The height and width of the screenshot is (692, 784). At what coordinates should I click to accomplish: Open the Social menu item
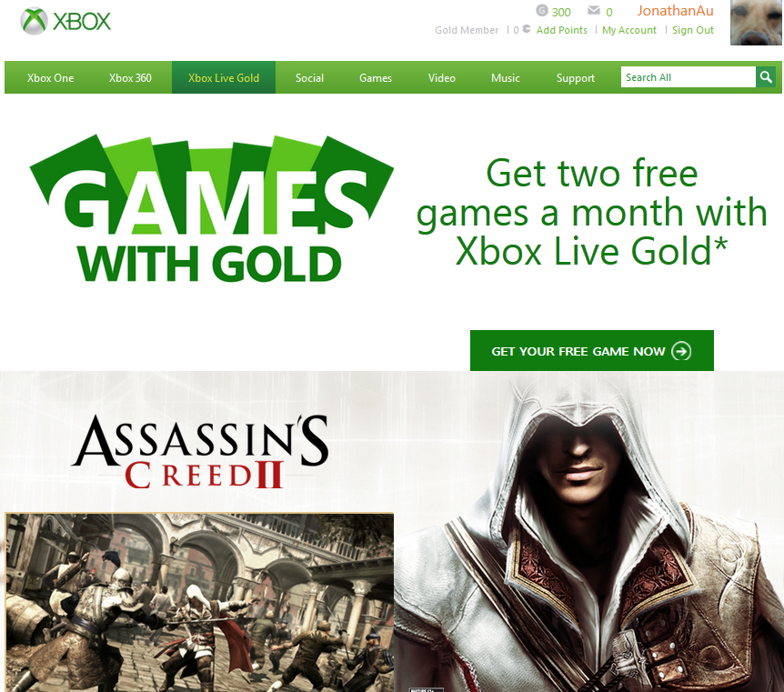309,77
